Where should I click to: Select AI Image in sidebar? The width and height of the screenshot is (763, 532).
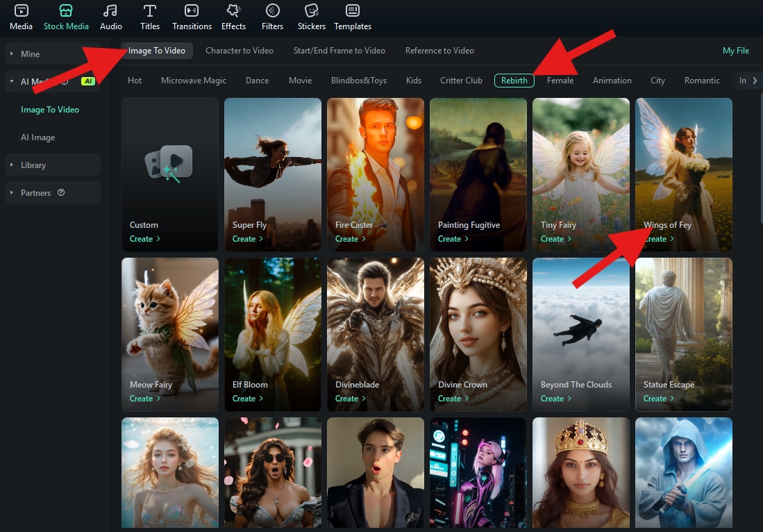(38, 138)
